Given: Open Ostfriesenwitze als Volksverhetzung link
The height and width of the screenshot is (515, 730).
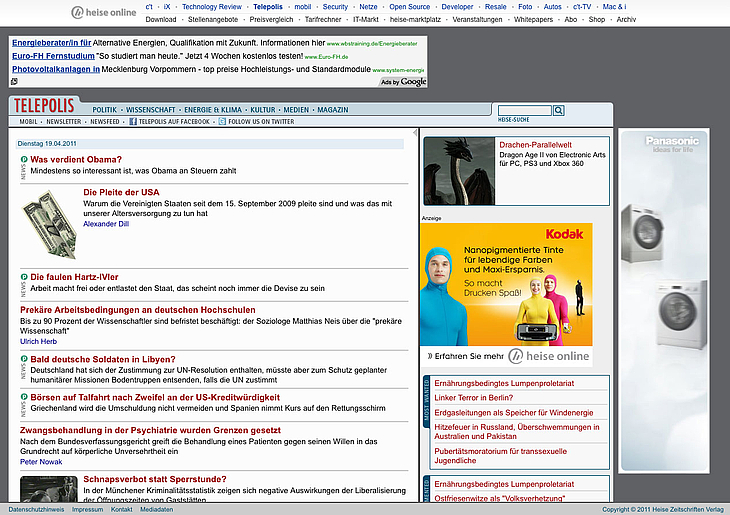Looking at the screenshot, I should click(x=500, y=498).
